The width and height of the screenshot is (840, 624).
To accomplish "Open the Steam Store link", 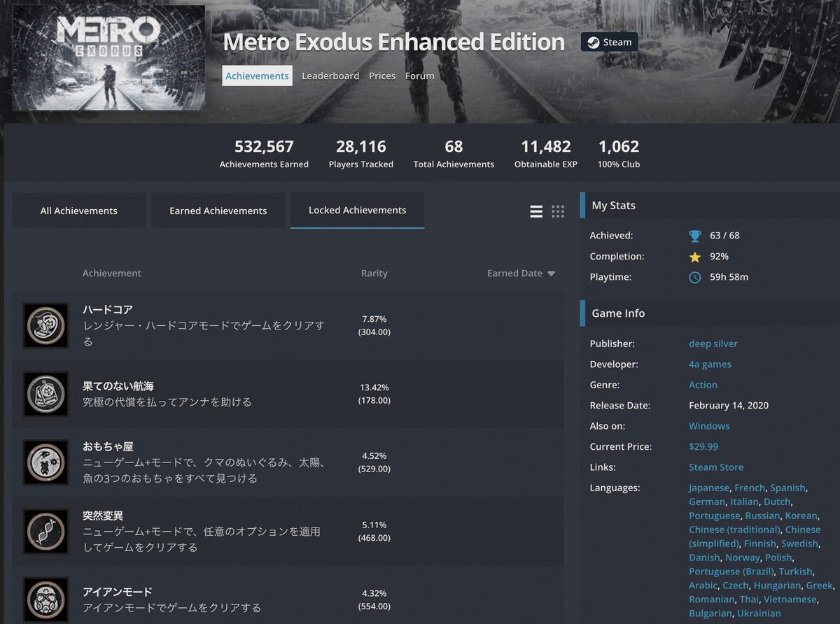I will tap(716, 467).
